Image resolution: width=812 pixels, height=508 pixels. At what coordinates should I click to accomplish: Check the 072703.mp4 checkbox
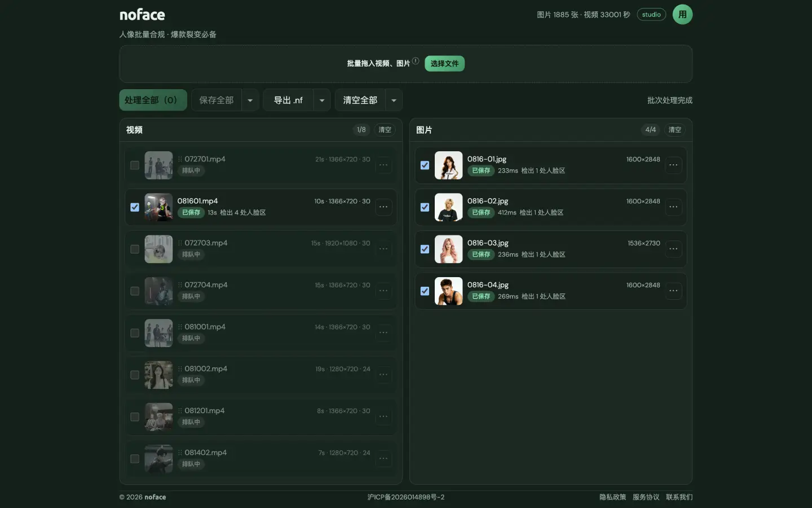pos(135,249)
